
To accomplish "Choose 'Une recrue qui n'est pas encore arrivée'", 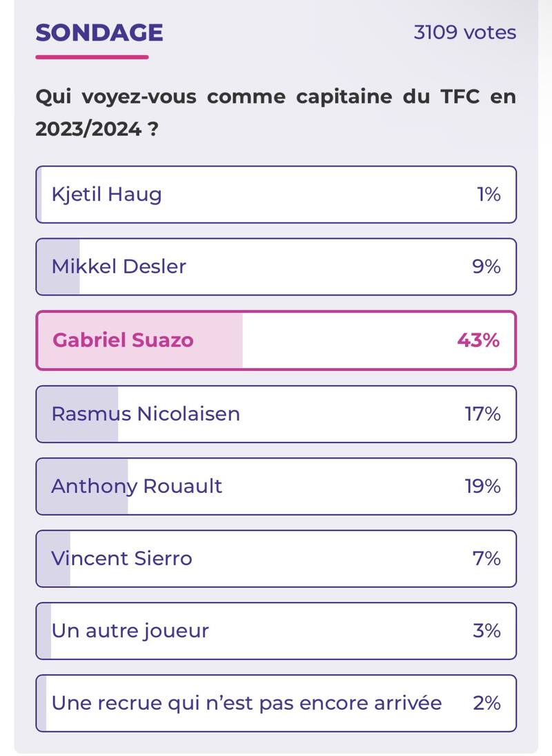I will [x=276, y=704].
